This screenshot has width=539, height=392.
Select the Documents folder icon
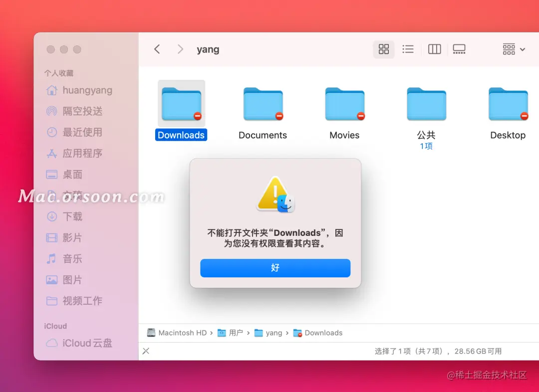pos(263,104)
